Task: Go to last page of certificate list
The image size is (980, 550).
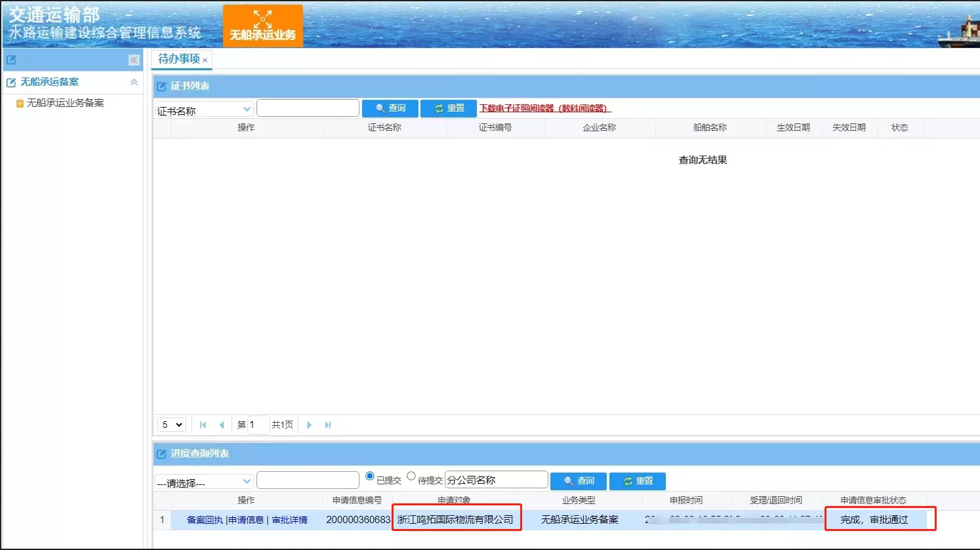Action: (x=328, y=425)
